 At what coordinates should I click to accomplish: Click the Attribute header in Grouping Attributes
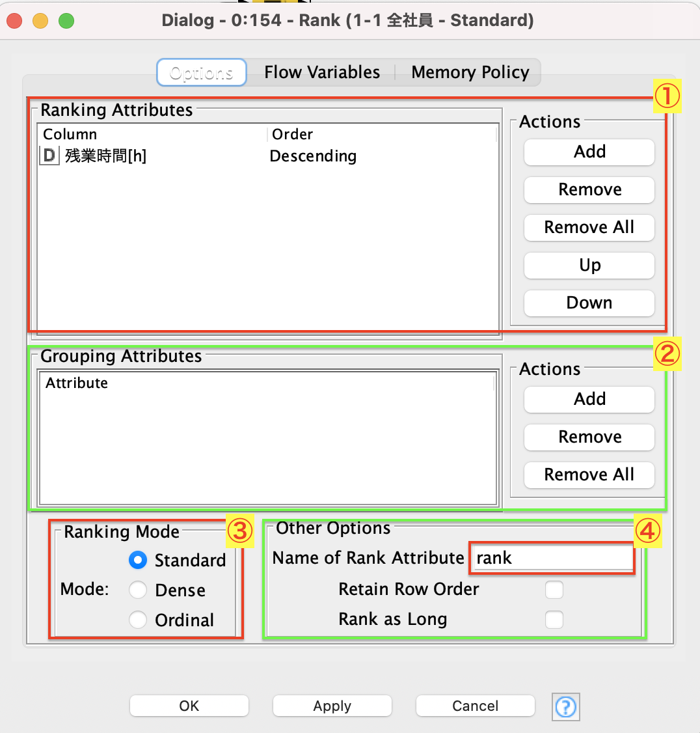click(x=267, y=383)
